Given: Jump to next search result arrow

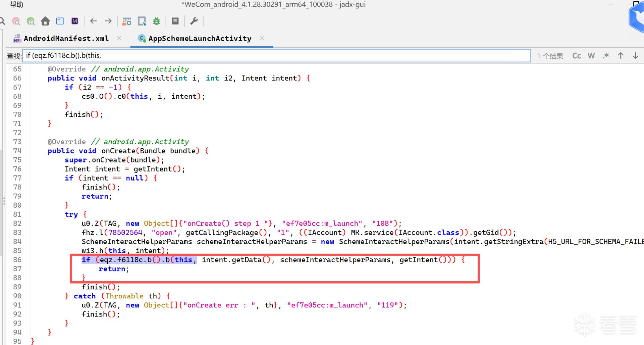Looking at the screenshot, I should (636, 56).
